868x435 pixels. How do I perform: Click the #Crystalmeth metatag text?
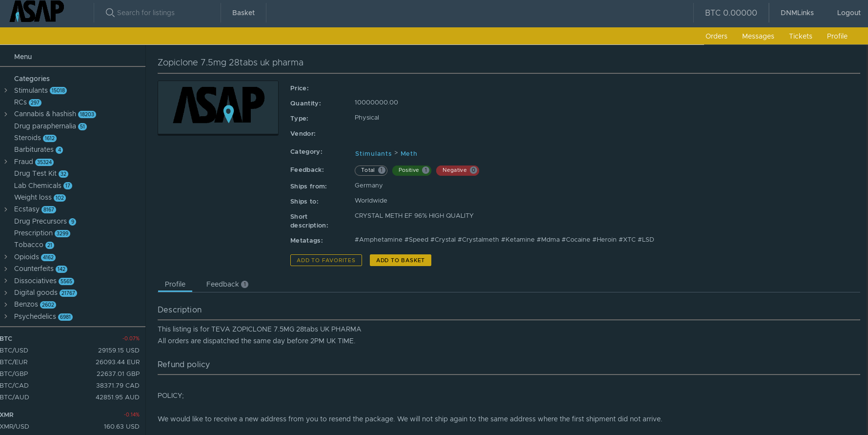[478, 240]
